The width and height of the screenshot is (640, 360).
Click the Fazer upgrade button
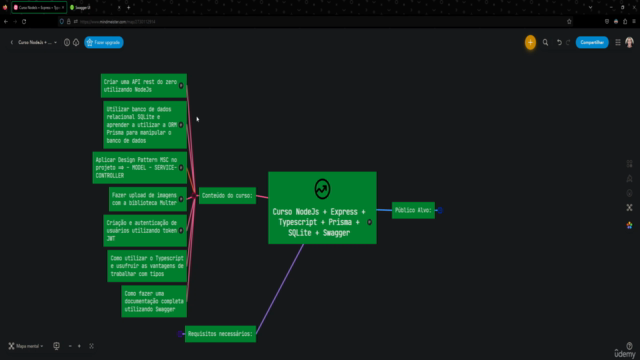pos(104,42)
